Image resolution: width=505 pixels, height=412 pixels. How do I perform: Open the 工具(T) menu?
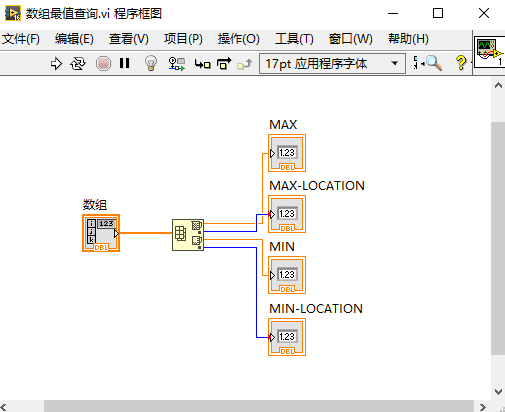point(294,39)
